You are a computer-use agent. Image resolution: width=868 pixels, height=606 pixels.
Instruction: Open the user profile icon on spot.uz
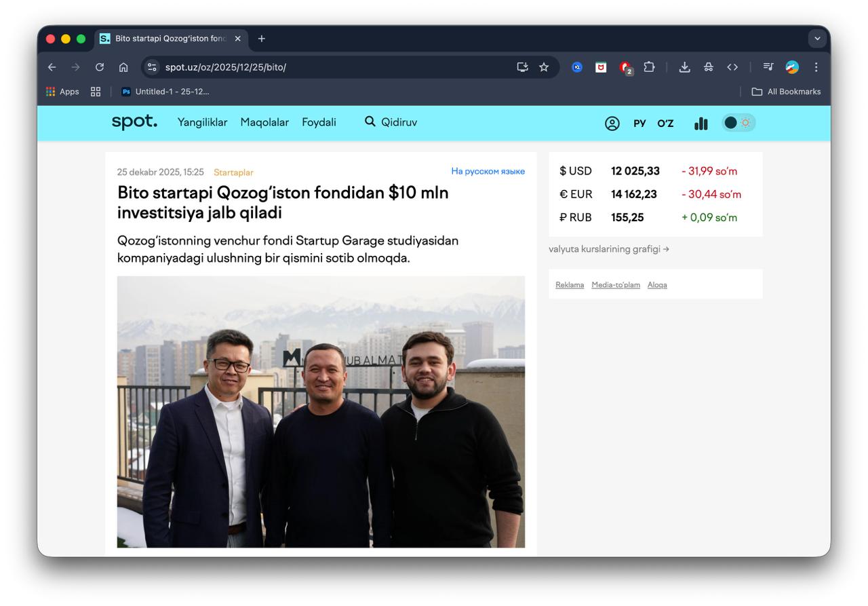click(612, 123)
